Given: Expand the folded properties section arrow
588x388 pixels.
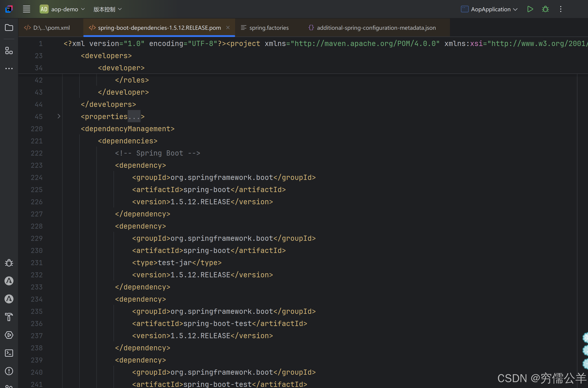Looking at the screenshot, I should click(59, 116).
